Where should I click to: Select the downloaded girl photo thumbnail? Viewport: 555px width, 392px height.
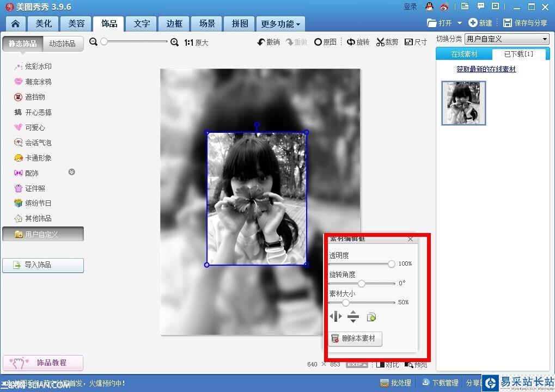(463, 103)
